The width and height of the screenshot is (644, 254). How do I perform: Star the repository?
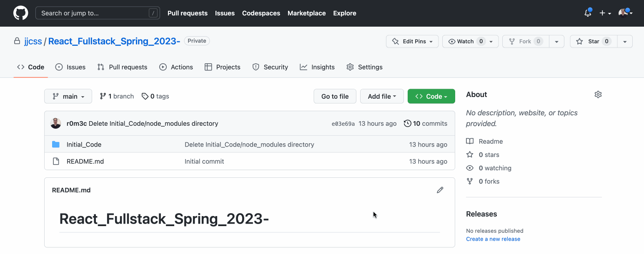point(593,41)
